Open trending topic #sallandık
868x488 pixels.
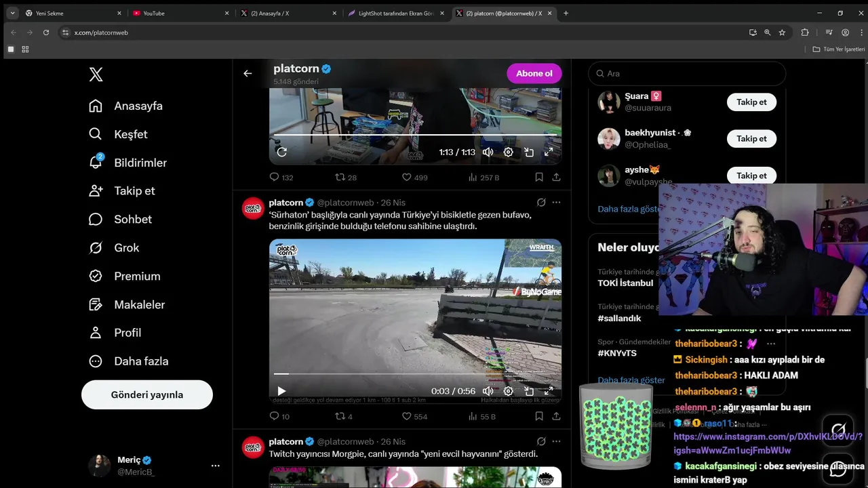[619, 318]
